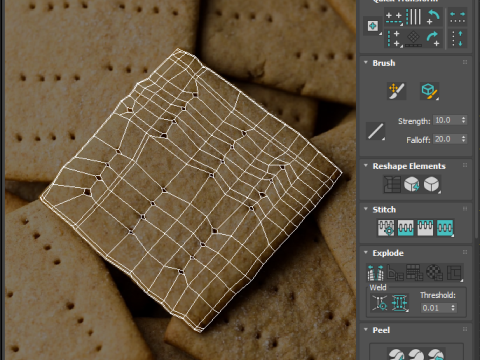Screen dimensions: 480x360
Task: Click the Stitch rollout grip handle
Action: click(465, 209)
